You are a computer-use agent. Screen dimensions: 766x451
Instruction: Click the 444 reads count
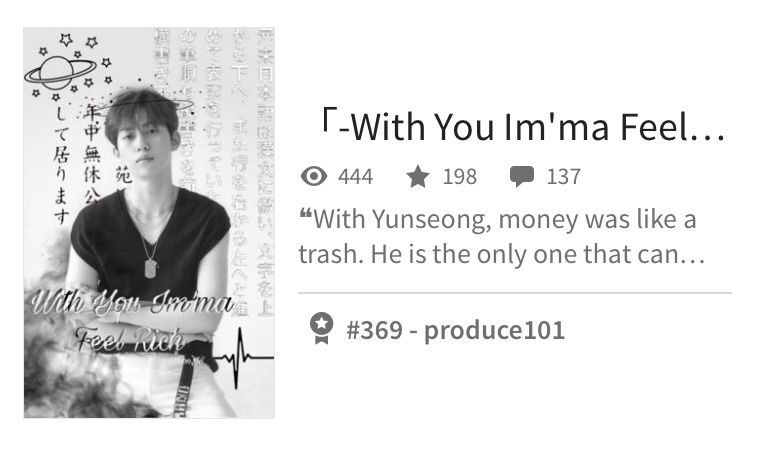pos(356,176)
